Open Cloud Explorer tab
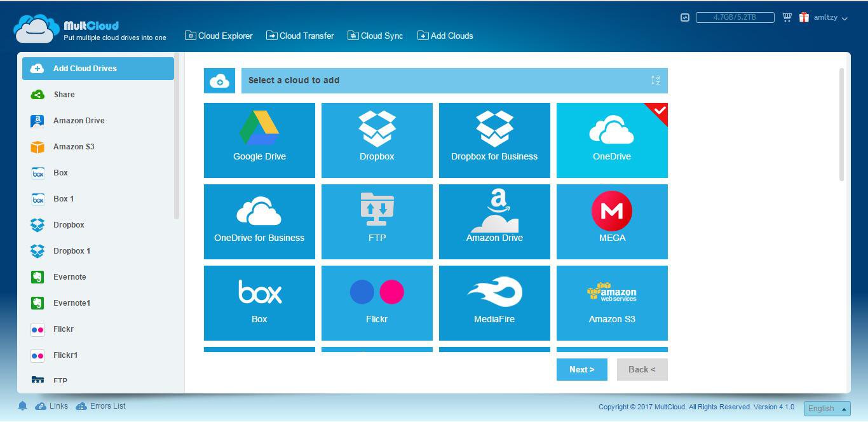Viewport: 868px width, 422px height. tap(219, 36)
